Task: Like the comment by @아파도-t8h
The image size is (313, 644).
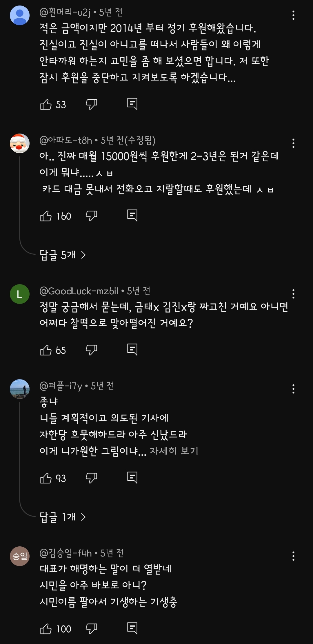Action: point(46,216)
